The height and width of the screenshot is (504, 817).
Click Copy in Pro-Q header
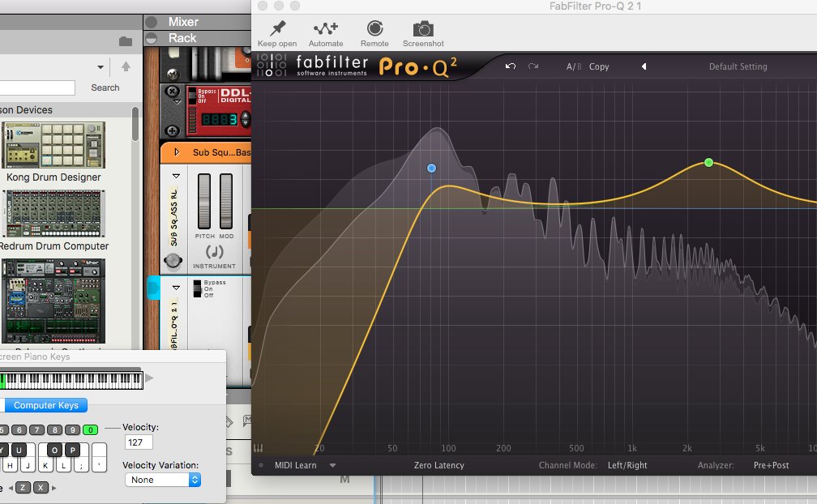[599, 66]
